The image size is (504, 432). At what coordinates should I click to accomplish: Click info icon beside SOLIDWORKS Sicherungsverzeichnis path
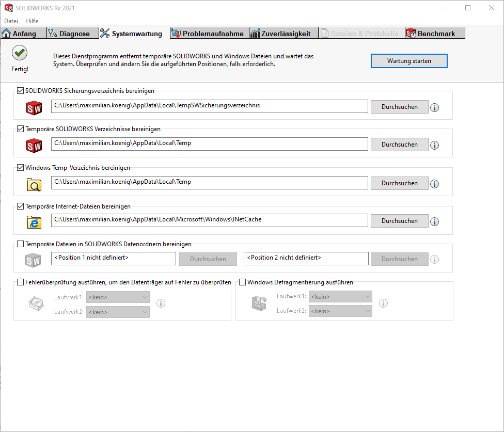click(434, 107)
